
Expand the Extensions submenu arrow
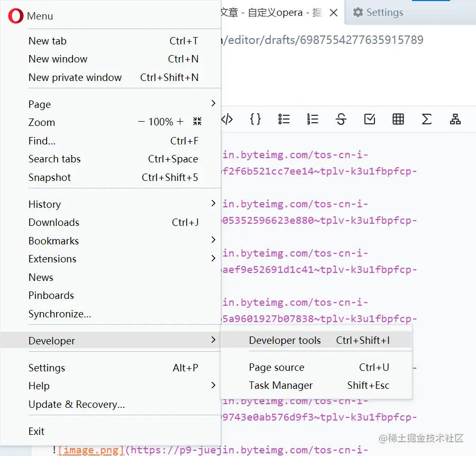click(214, 258)
